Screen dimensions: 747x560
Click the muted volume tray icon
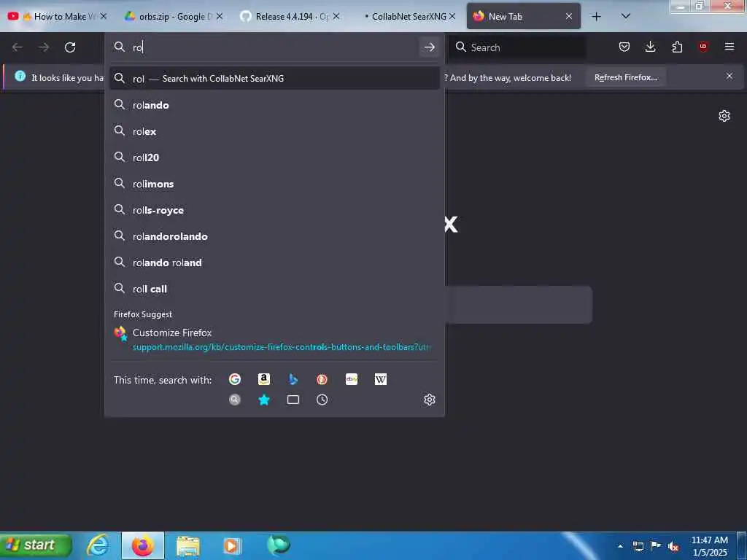[673, 546]
